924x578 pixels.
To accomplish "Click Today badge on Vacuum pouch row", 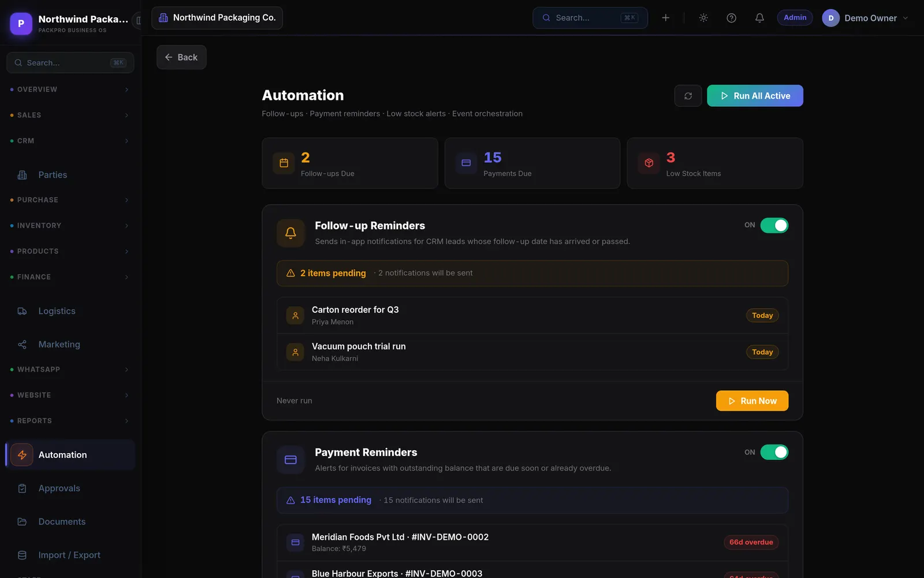I will [762, 352].
